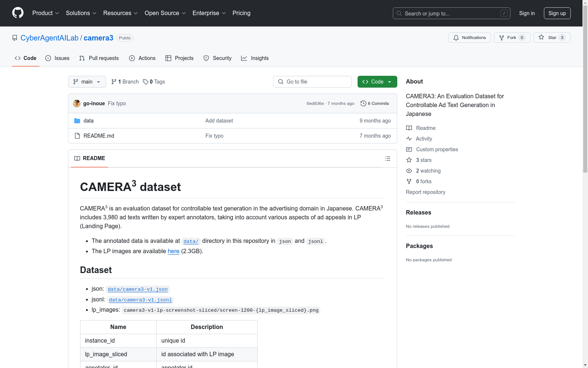
Task: Click the page vertical scrollbar thumb
Action: (x=585, y=89)
